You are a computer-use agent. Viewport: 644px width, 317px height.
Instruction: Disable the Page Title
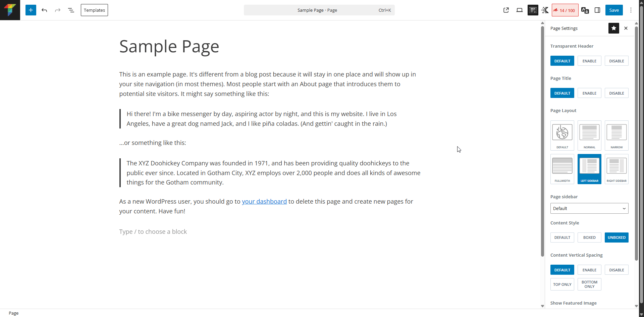click(616, 93)
